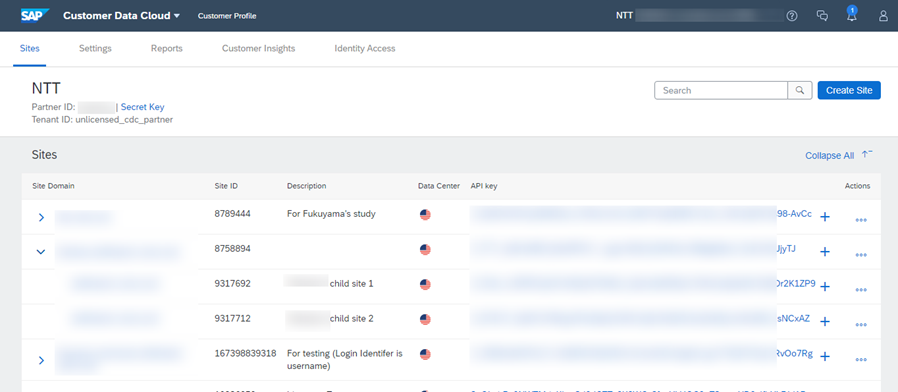Add child site to site 8789444

click(825, 217)
